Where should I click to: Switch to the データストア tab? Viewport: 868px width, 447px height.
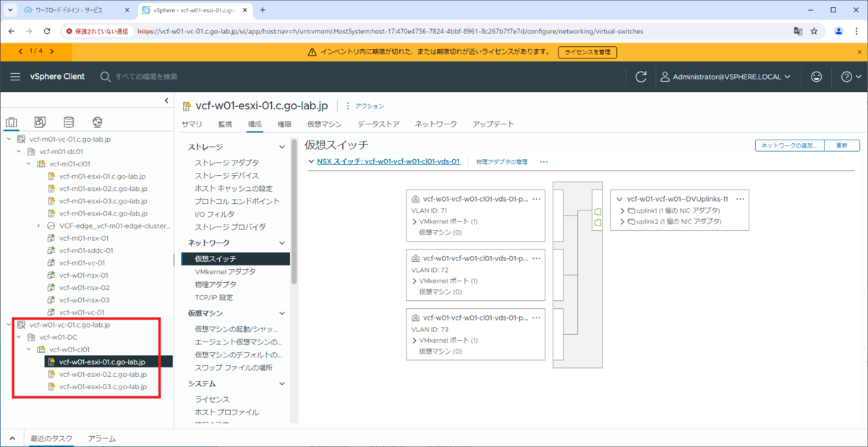[378, 124]
